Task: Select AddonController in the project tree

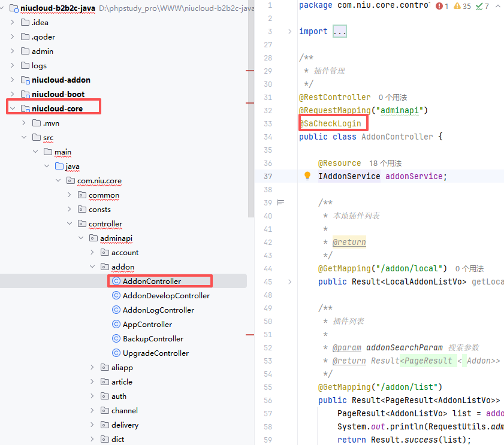Action: [x=152, y=281]
